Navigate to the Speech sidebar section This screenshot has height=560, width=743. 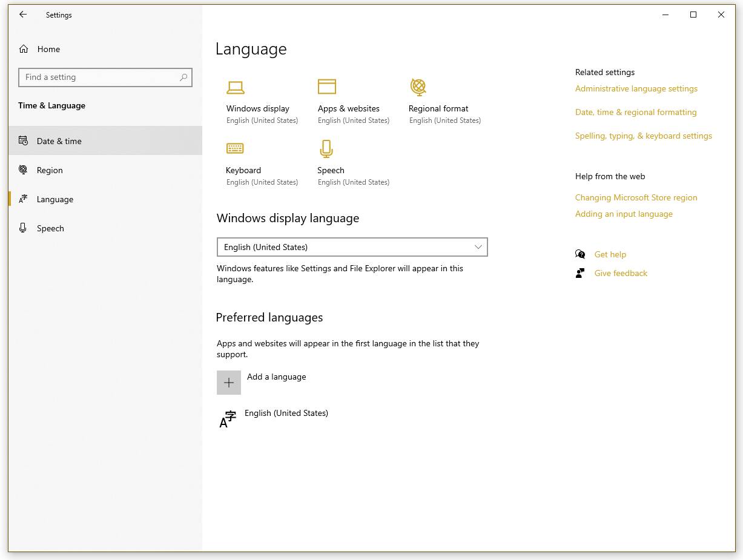[50, 228]
